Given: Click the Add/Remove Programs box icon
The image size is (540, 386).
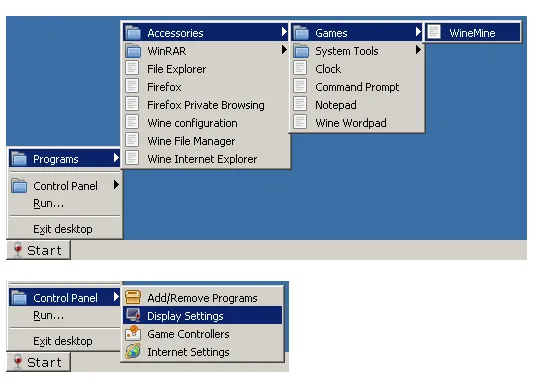Looking at the screenshot, I should [x=133, y=297].
